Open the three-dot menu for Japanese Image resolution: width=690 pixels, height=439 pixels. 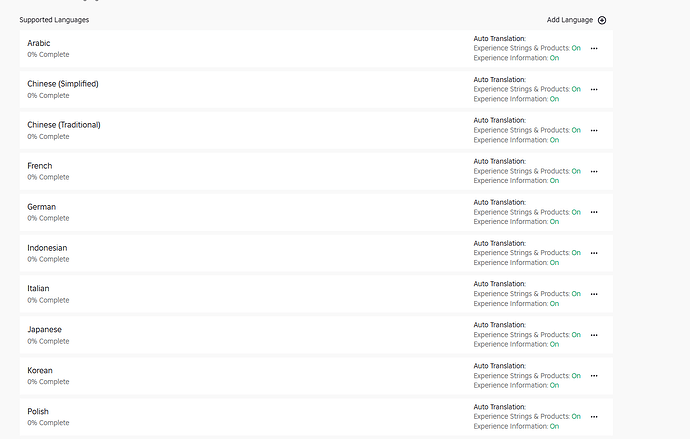594,335
